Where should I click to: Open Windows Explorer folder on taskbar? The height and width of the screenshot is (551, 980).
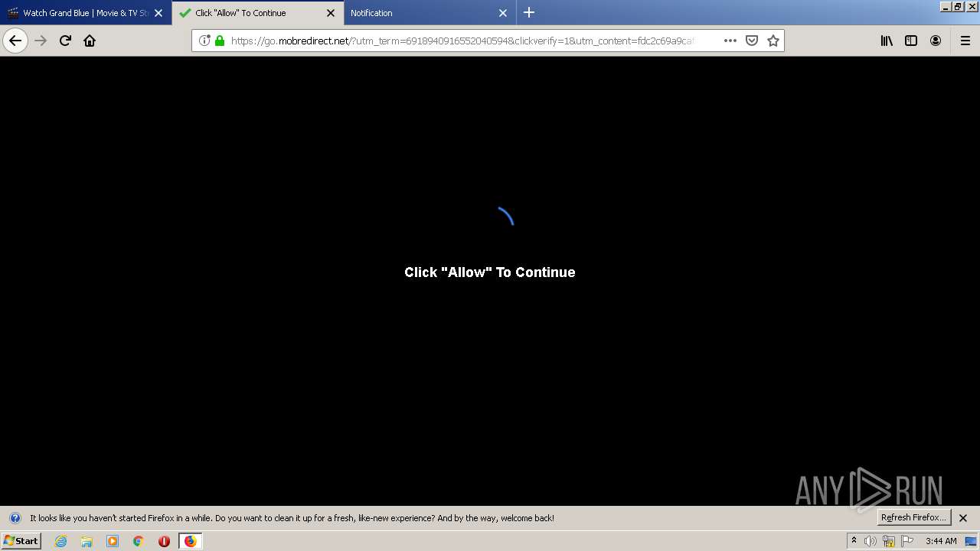(87, 541)
